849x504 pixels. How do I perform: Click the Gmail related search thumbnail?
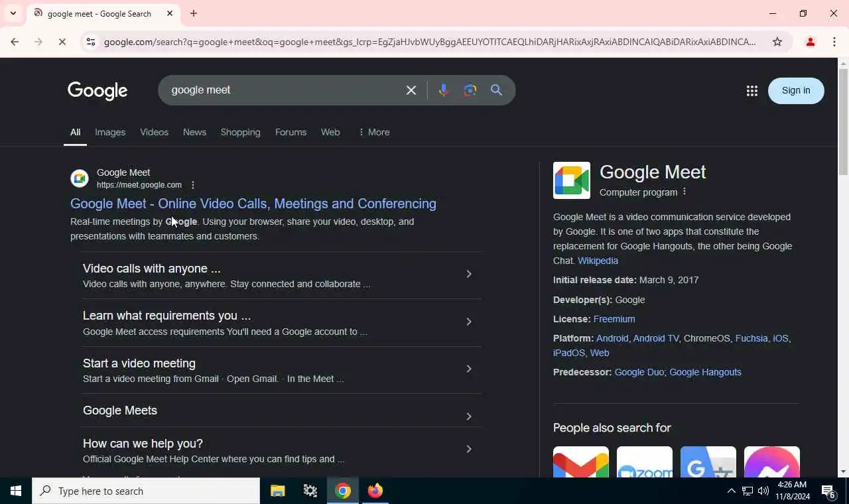[x=581, y=462]
